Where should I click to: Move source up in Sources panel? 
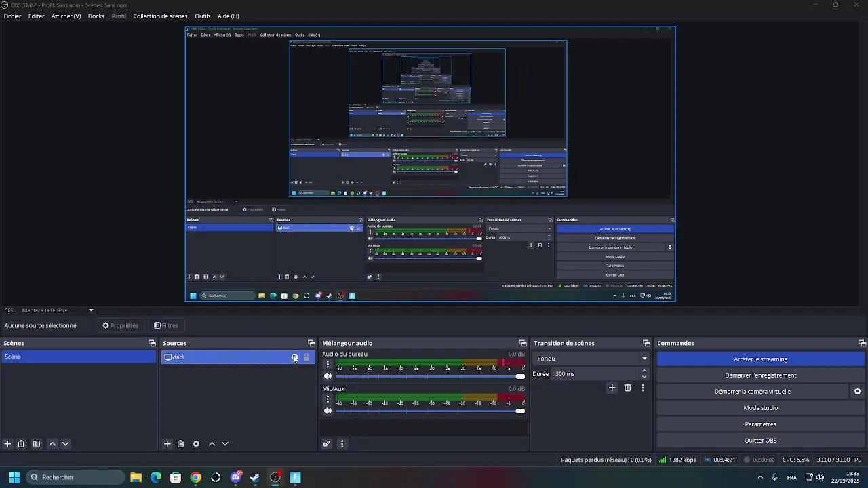coord(212,444)
